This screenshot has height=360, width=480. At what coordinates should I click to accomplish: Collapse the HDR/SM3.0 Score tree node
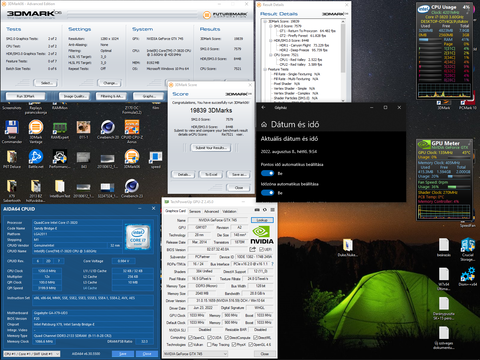click(x=271, y=40)
